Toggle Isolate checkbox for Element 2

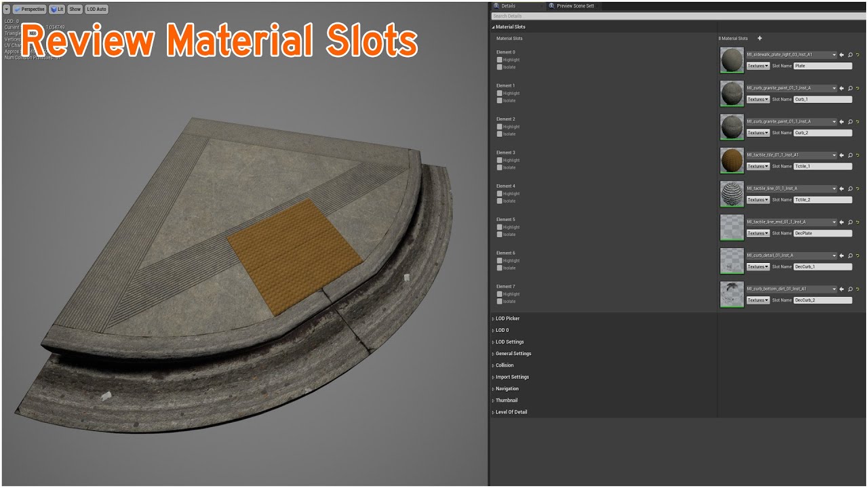(499, 134)
